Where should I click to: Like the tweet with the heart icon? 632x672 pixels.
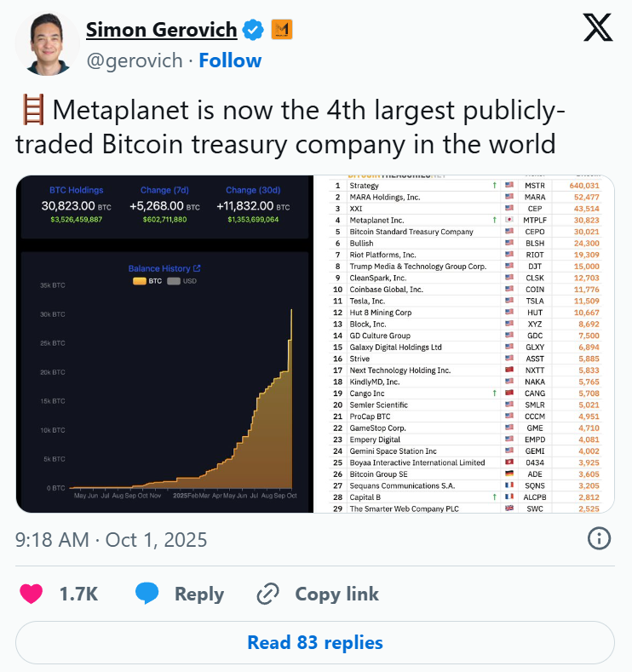click(x=32, y=594)
